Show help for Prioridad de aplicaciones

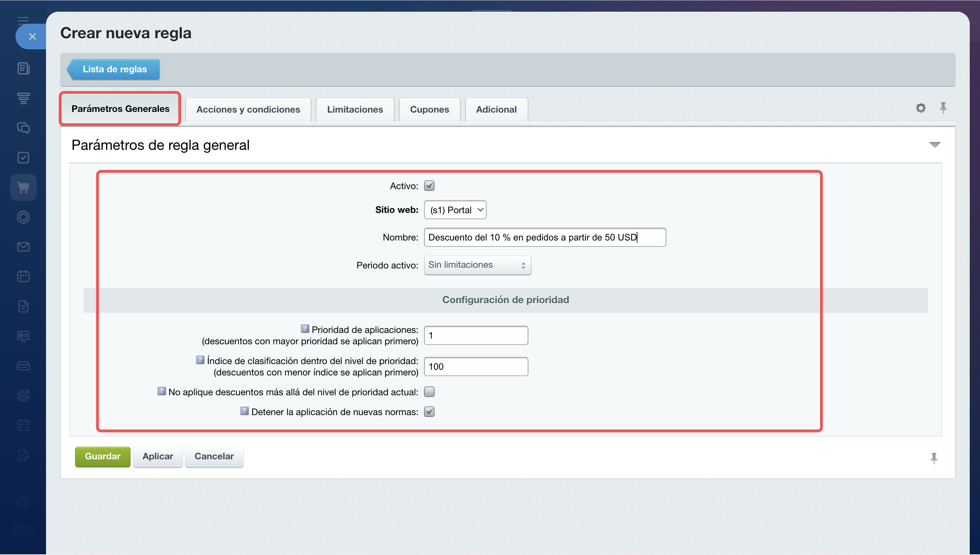305,329
